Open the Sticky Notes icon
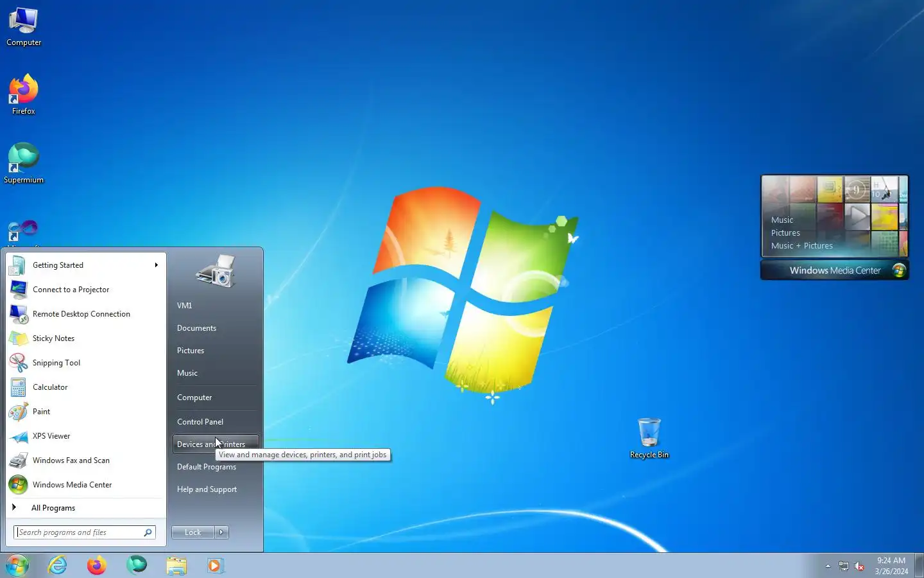 click(x=18, y=338)
